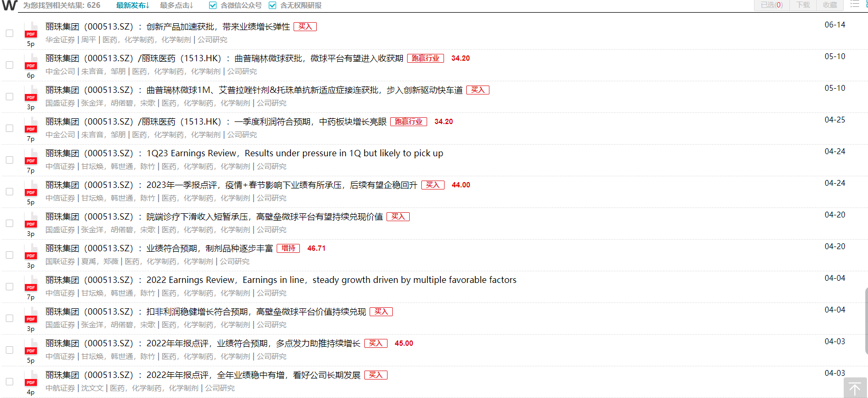Click the 下载 button

(803, 5)
